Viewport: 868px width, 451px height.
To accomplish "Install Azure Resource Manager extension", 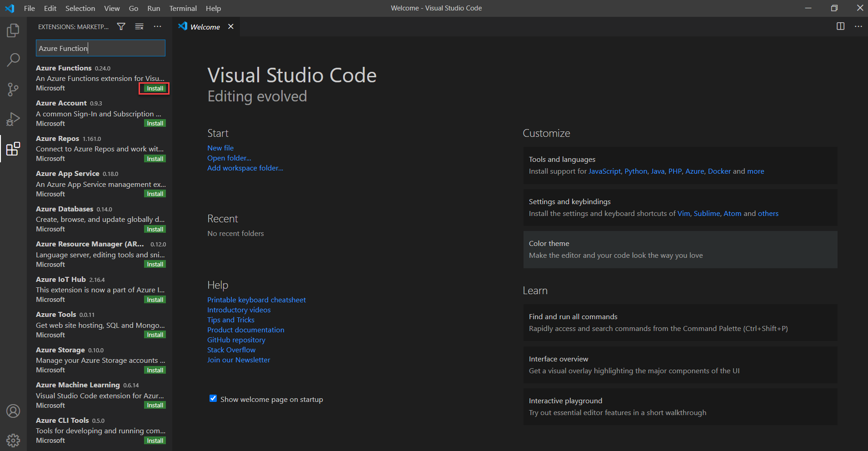I will 155,264.
